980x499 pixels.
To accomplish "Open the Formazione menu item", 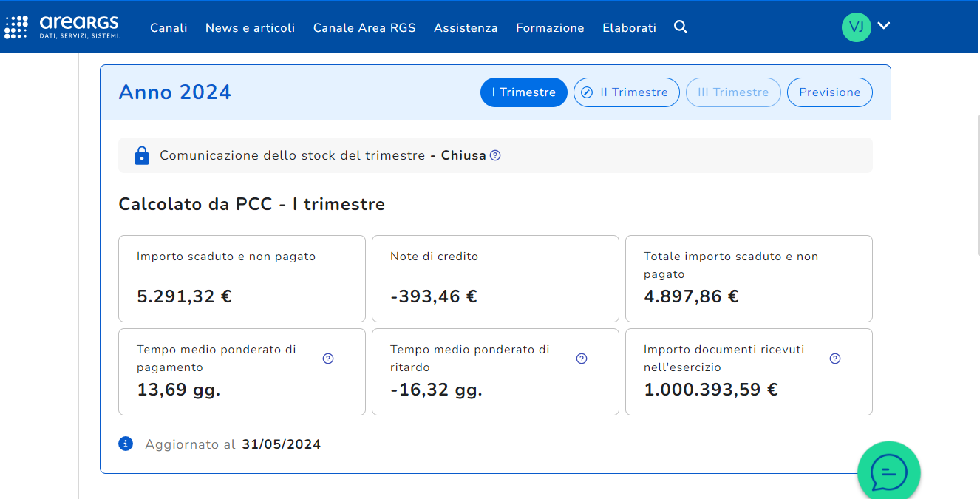I will [x=550, y=28].
